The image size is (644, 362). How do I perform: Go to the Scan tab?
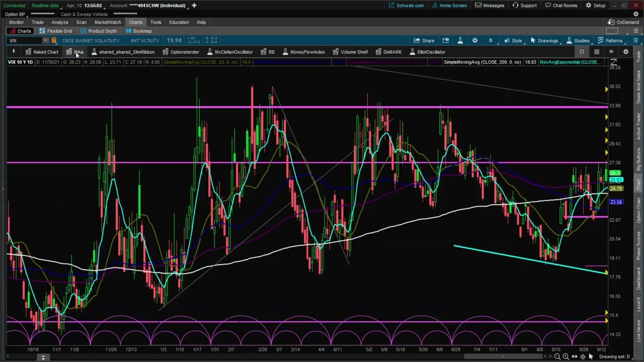(81, 22)
